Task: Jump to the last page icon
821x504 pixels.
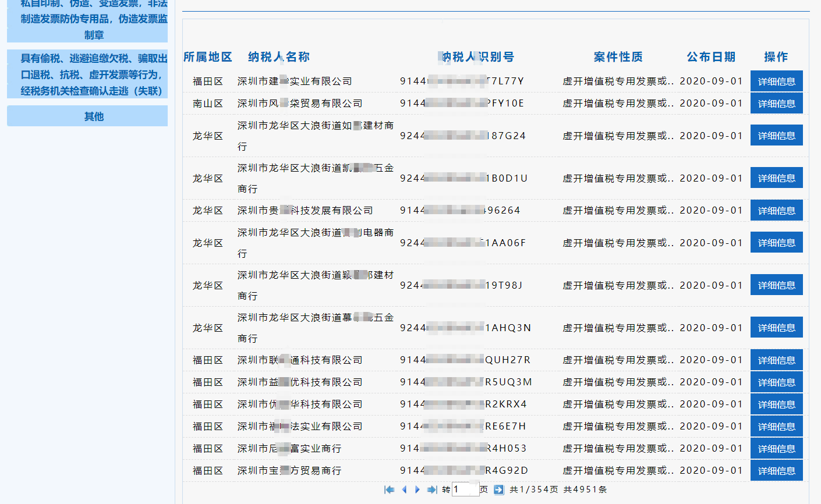Action: (432, 489)
